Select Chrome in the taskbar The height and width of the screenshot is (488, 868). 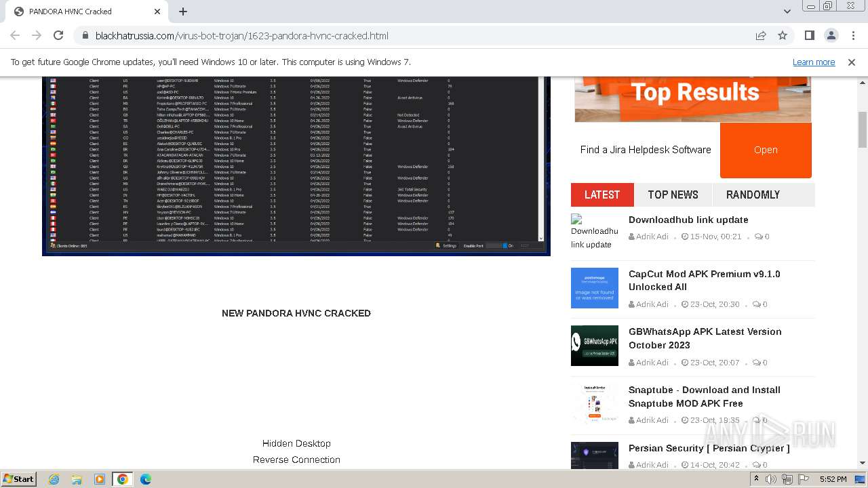click(x=123, y=479)
